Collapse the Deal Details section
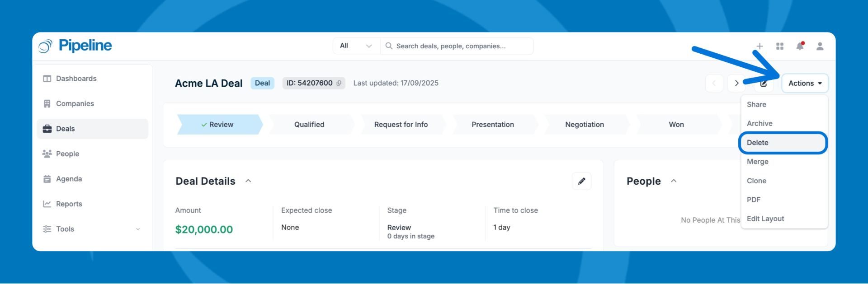 (248, 181)
